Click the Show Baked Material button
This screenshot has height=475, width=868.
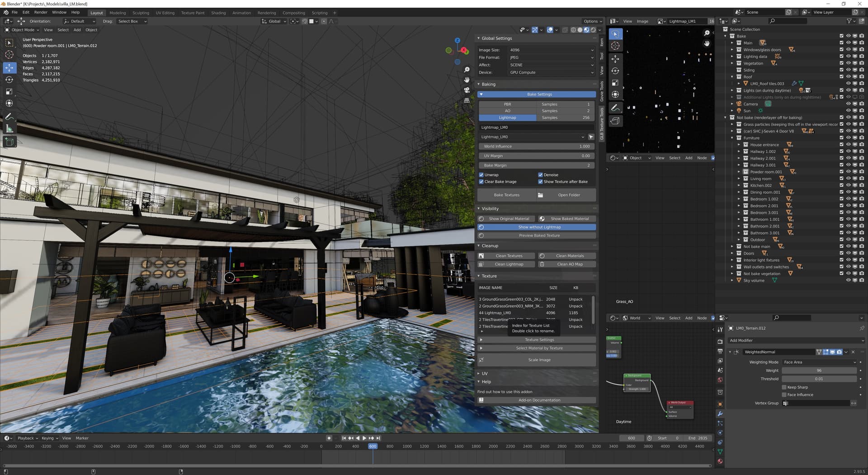click(567, 218)
